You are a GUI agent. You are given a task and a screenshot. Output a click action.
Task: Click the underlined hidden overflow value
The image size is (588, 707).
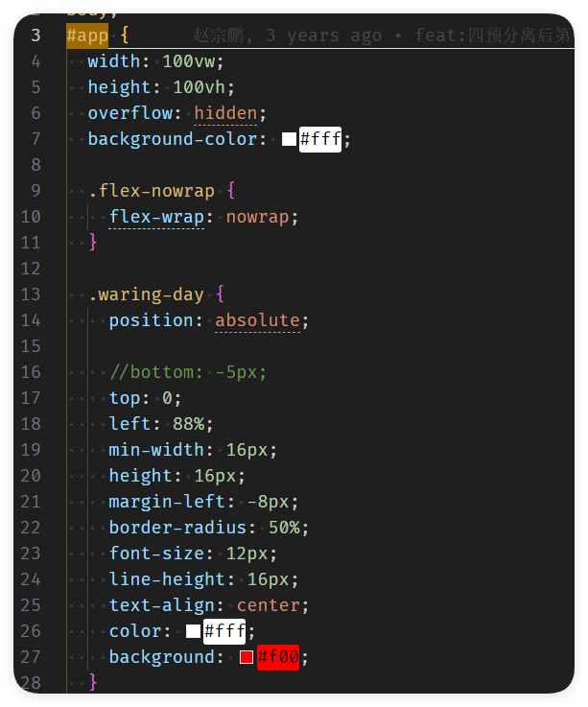click(x=225, y=113)
